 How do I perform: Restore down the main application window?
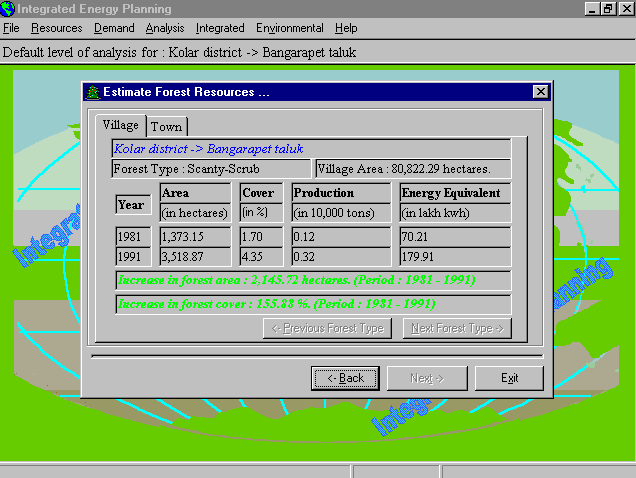(x=608, y=8)
